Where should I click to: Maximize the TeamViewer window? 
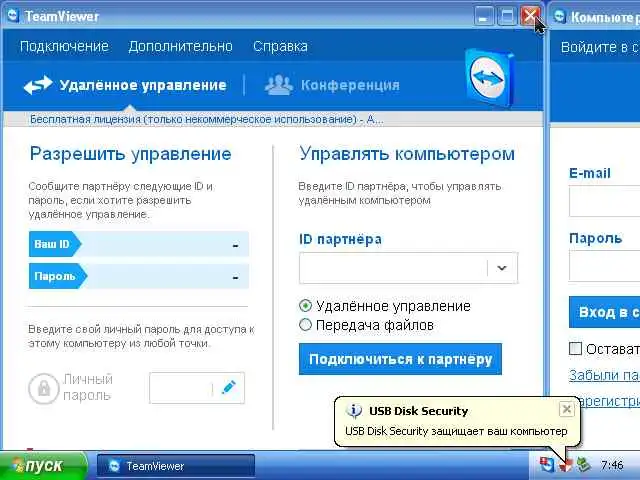point(507,17)
